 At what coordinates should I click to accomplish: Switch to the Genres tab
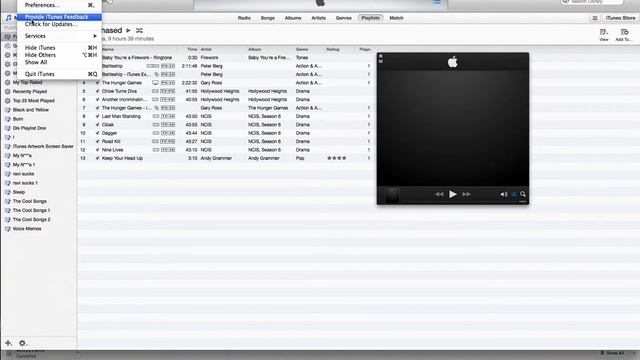click(344, 18)
